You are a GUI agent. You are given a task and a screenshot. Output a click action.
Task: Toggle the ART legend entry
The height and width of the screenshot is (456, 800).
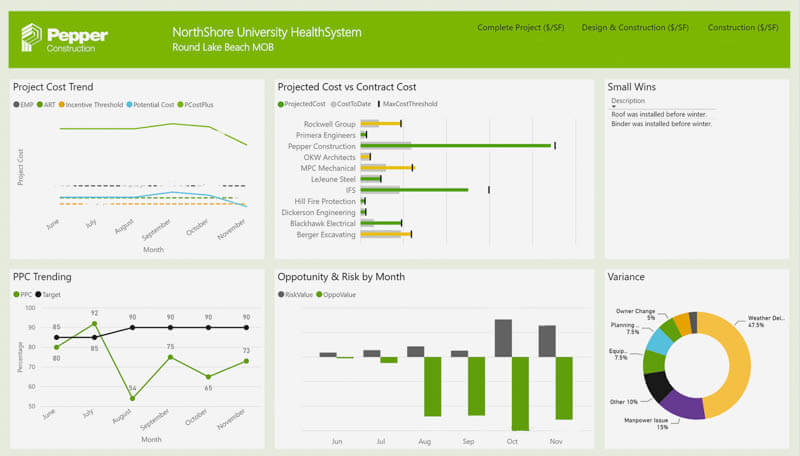46,105
